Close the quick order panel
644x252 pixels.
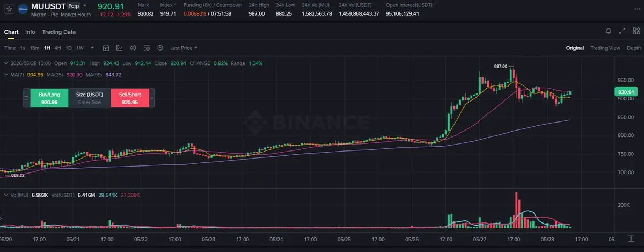coord(151,98)
